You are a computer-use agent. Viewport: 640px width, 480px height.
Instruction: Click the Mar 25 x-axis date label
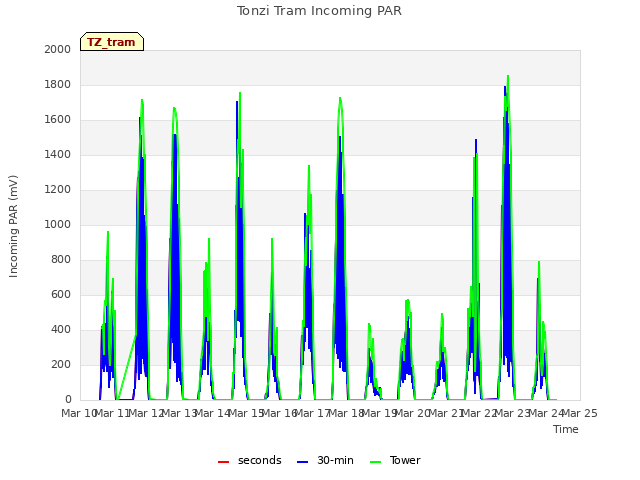tap(580, 413)
